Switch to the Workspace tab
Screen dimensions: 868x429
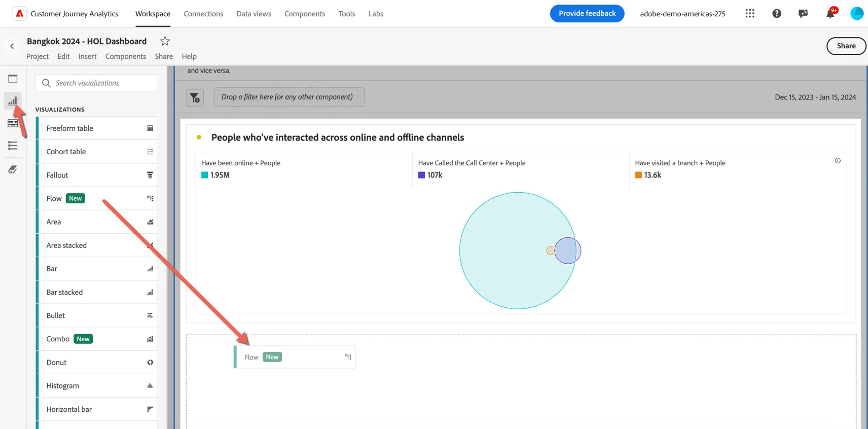point(153,14)
